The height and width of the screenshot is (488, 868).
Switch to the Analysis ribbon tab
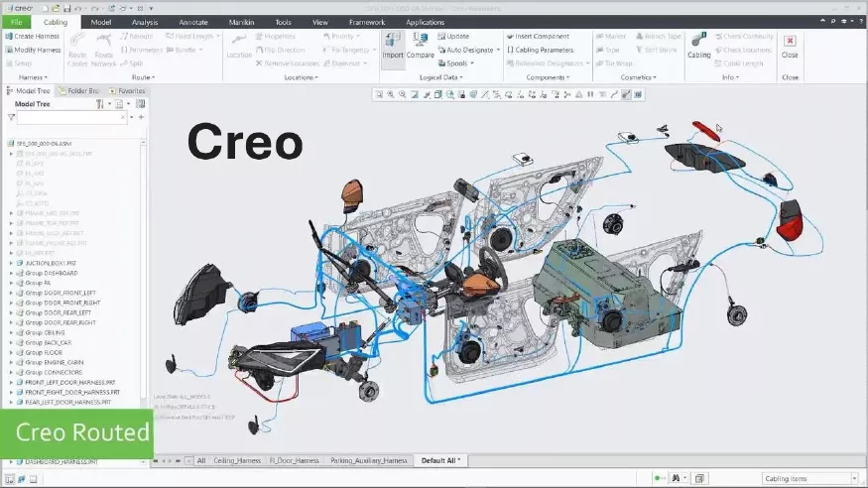pyautogui.click(x=145, y=22)
